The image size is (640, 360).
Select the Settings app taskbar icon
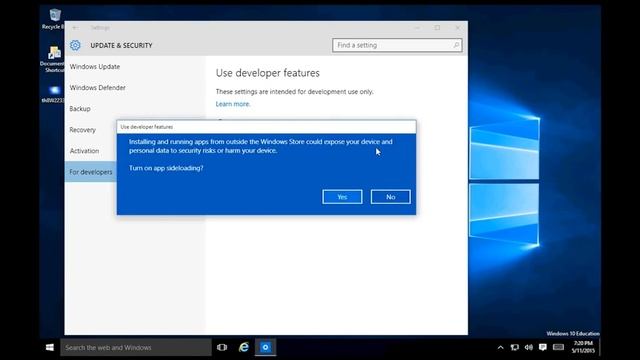265,347
